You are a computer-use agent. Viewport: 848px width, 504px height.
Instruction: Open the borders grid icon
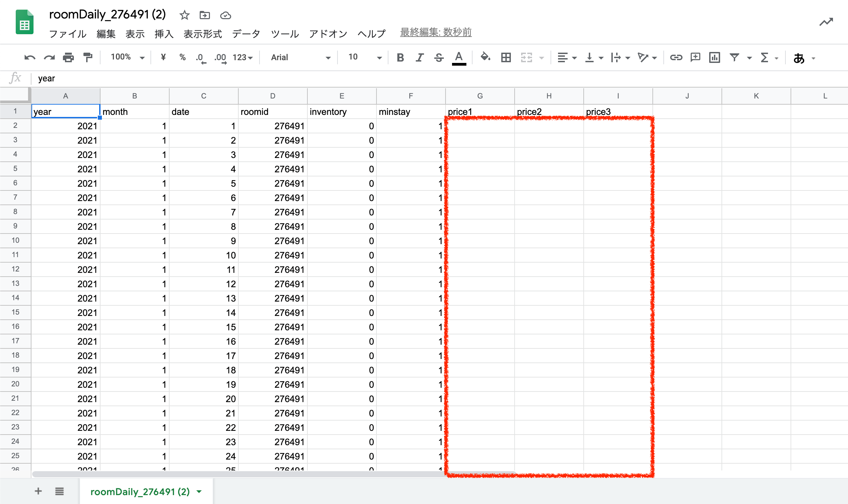pos(506,57)
